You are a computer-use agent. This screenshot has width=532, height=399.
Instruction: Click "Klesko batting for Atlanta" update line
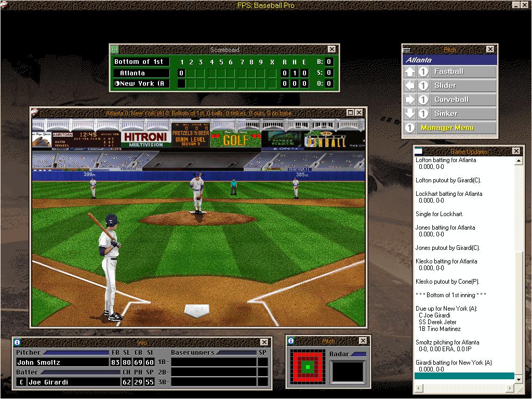[446, 261]
